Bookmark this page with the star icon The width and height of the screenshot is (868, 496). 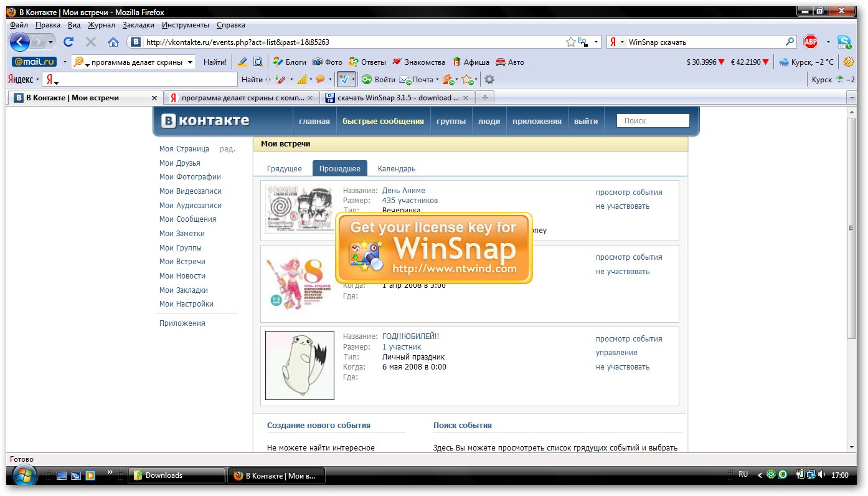[571, 42]
